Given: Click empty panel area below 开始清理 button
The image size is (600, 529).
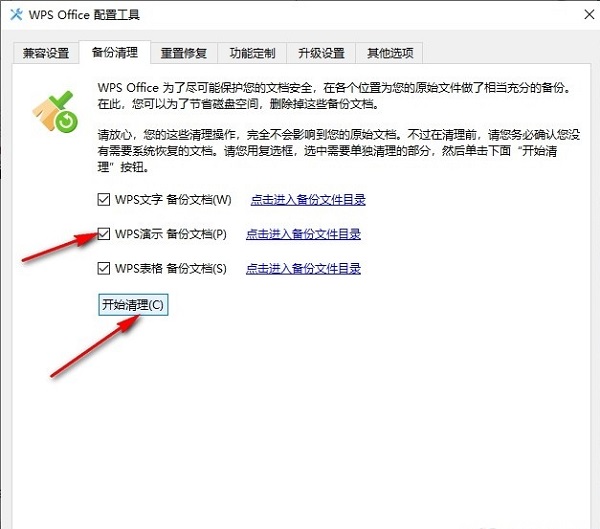Looking at the screenshot, I should point(300,420).
